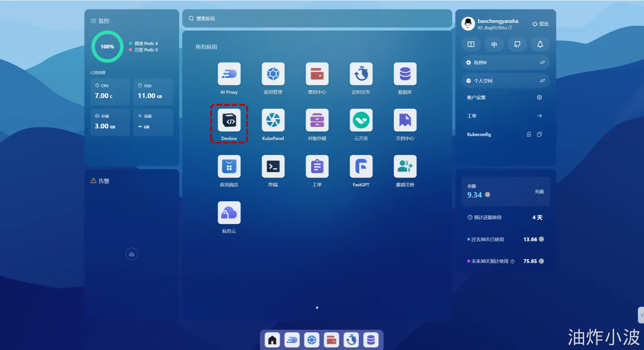Open the book docs icon in the account panel
Image resolution: width=644 pixels, height=350 pixels.
471,45
